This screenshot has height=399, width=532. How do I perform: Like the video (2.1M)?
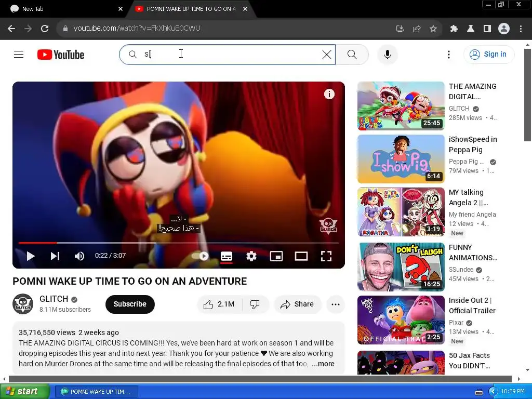[219, 304]
